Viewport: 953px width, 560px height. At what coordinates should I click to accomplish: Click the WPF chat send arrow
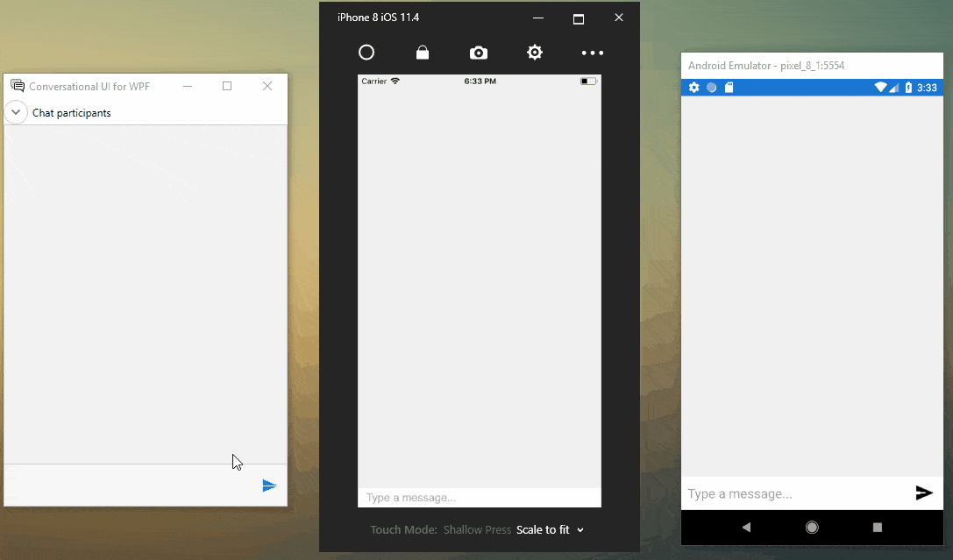(x=269, y=486)
